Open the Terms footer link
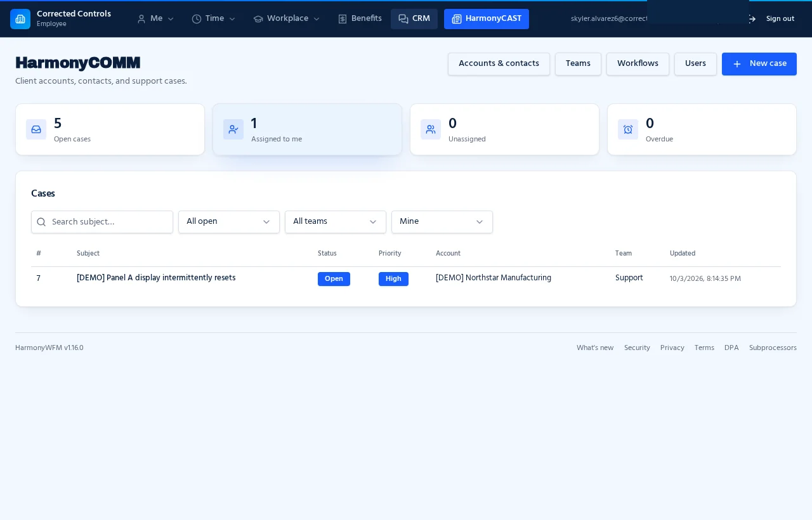The height and width of the screenshot is (520, 812). tap(704, 348)
